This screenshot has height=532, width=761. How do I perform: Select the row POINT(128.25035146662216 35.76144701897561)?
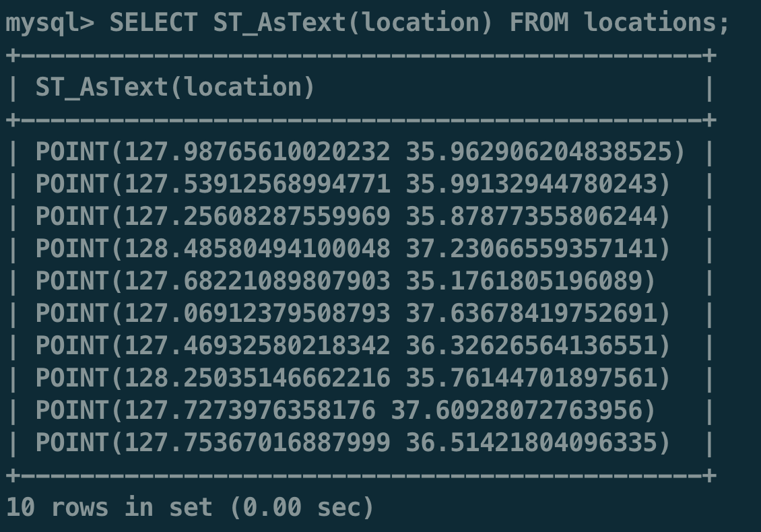tap(353, 378)
